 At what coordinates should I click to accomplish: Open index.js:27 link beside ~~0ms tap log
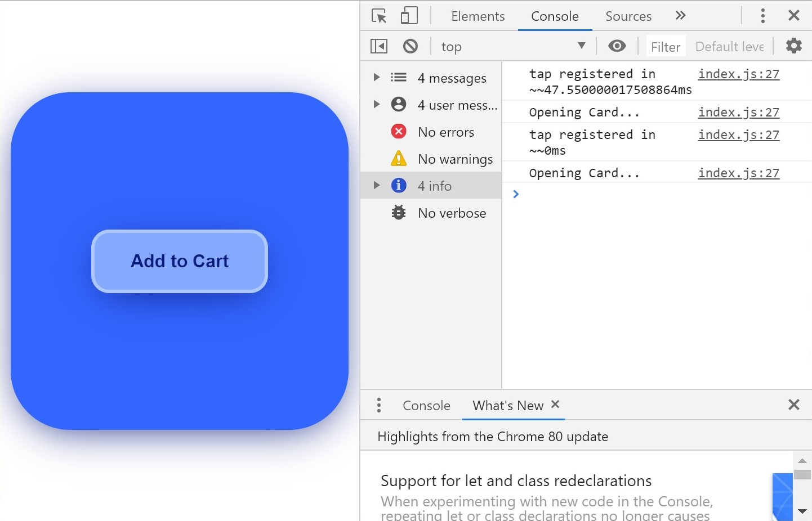(739, 134)
